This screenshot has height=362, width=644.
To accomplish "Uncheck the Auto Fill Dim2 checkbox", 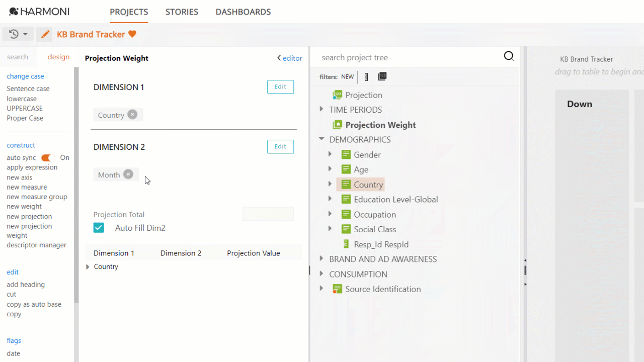I will [x=99, y=228].
